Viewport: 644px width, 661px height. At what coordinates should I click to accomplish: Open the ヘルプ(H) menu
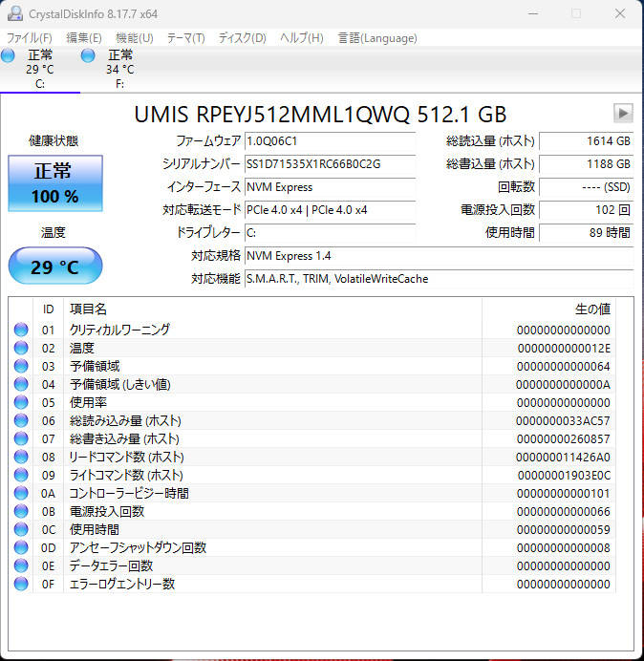302,38
